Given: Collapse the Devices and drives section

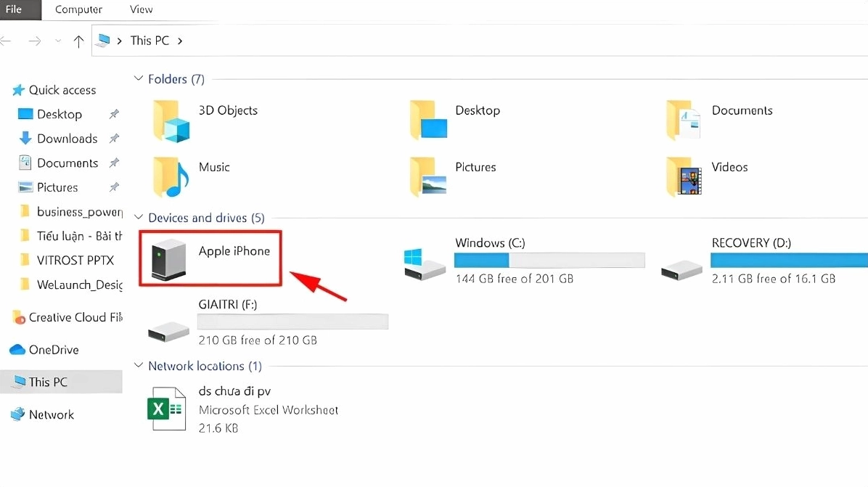Looking at the screenshot, I should 138,217.
